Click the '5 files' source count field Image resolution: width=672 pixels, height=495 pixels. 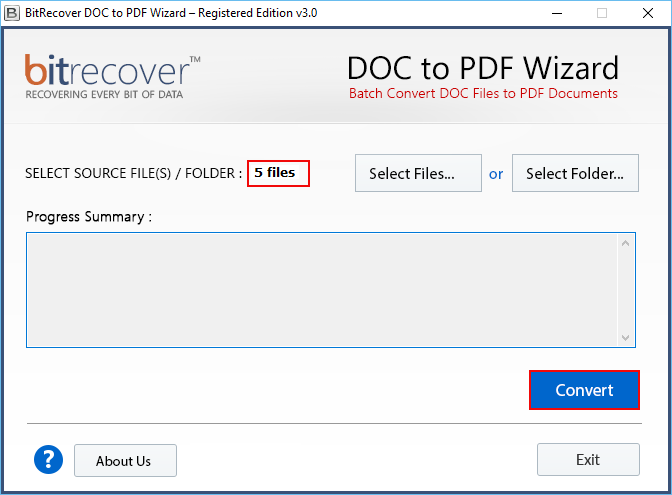pyautogui.click(x=279, y=173)
